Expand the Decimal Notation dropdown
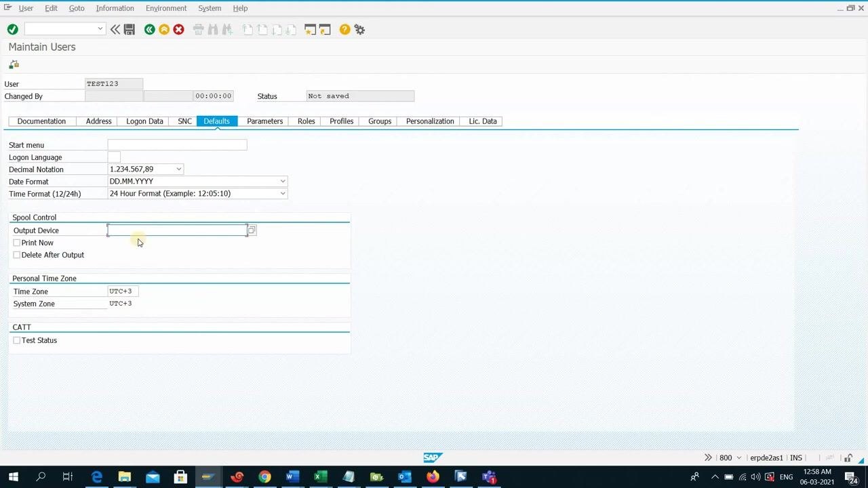Screen dimensions: 868x488 tap(178, 169)
